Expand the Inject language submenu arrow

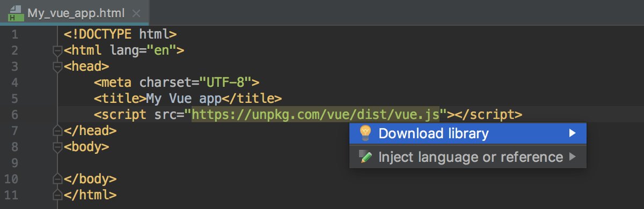(x=573, y=157)
